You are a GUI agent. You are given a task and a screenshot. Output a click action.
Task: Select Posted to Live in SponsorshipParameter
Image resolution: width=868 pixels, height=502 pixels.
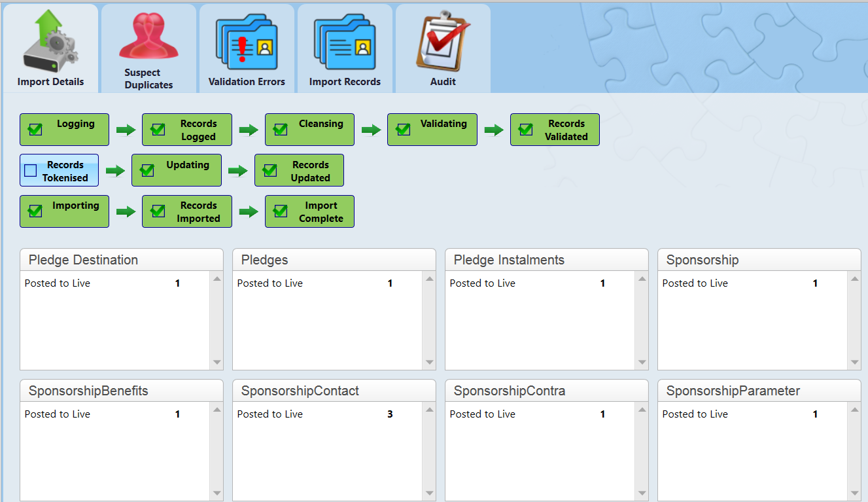pos(695,414)
